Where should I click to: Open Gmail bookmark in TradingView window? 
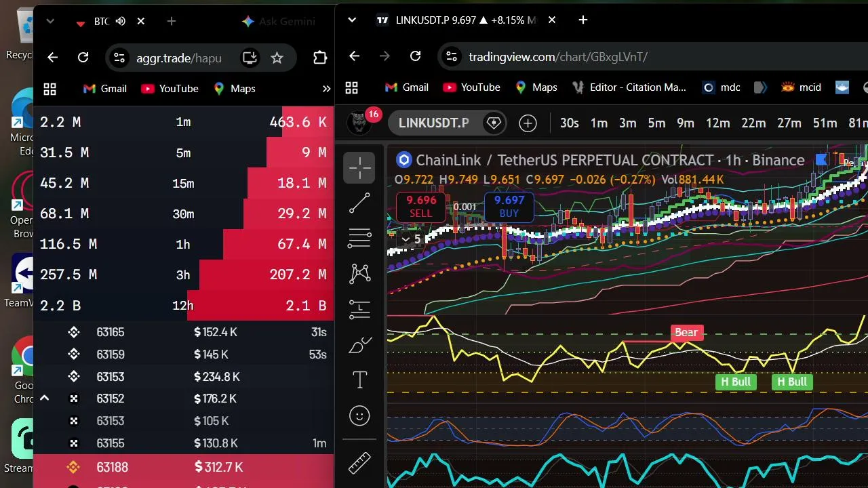(406, 87)
